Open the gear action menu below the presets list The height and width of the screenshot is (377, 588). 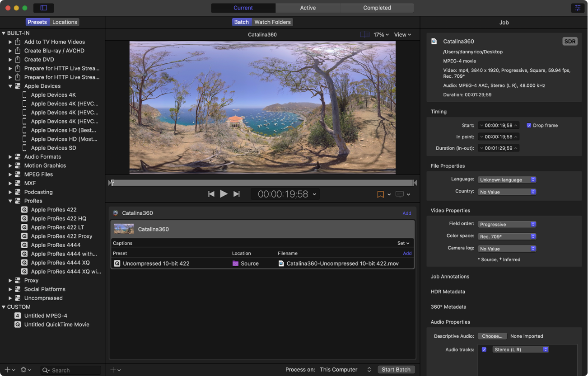coord(26,370)
